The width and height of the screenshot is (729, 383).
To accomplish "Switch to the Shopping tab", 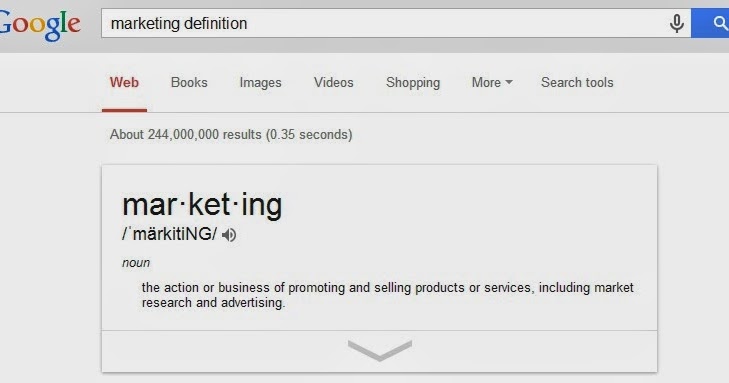I will [x=413, y=83].
